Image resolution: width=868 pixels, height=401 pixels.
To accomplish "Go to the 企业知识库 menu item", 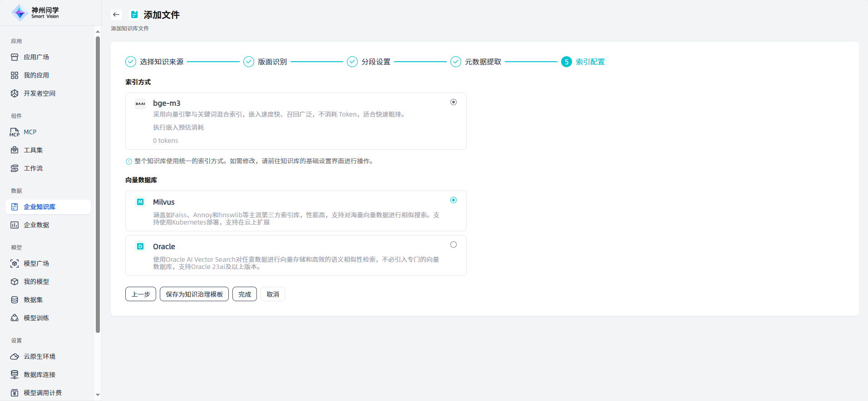I will coord(39,207).
